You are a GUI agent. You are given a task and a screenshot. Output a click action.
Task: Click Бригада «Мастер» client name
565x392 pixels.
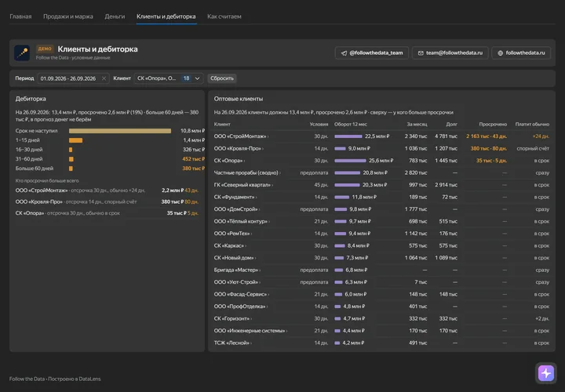(236, 270)
